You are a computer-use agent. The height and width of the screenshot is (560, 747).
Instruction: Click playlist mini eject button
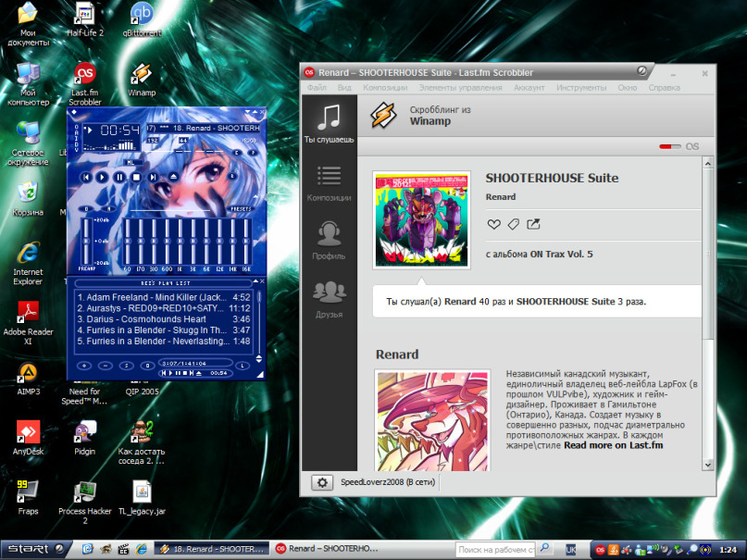coord(199,373)
